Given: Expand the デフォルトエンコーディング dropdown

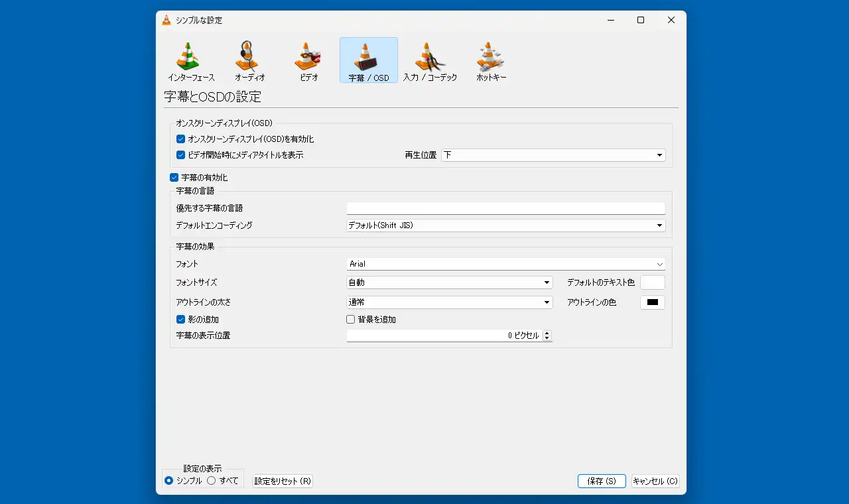Looking at the screenshot, I should (x=506, y=225).
